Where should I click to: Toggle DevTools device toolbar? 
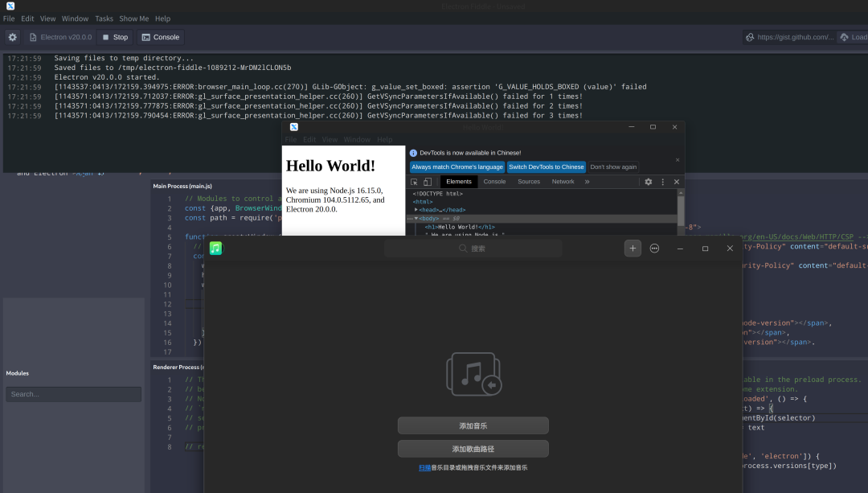[x=428, y=182]
